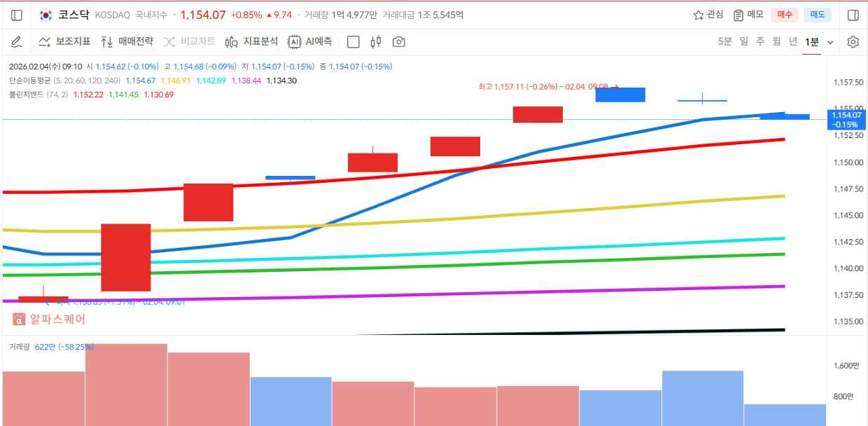Toggle the square box next to AI예측
Image resolution: width=868 pixels, height=426 pixels.
(x=353, y=42)
